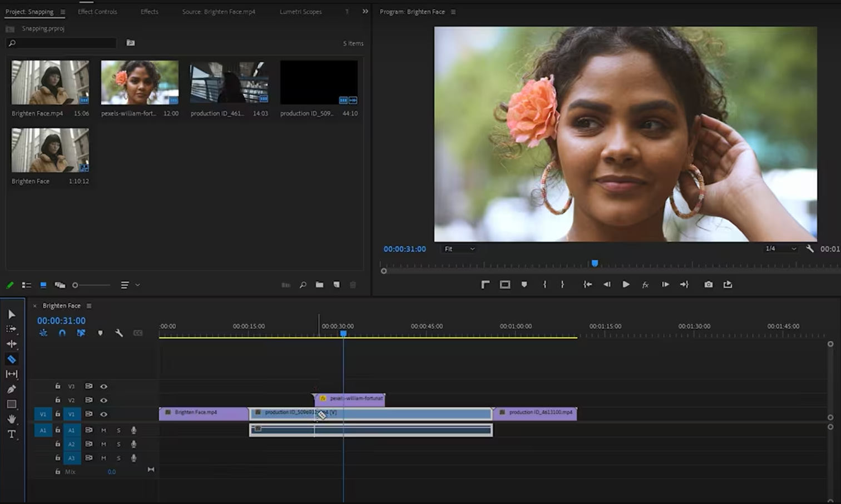Select the Type tool
The height and width of the screenshot is (504, 841).
[x=12, y=434]
